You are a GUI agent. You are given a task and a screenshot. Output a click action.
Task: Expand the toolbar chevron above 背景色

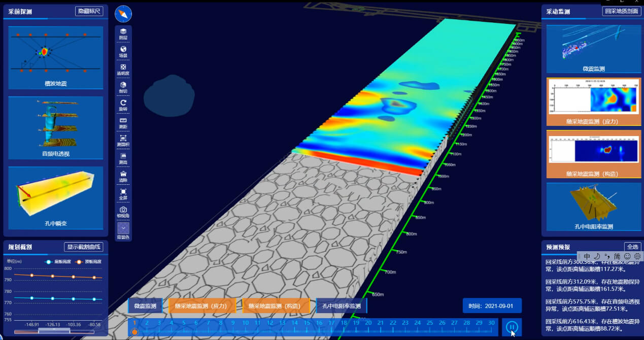coord(123,228)
